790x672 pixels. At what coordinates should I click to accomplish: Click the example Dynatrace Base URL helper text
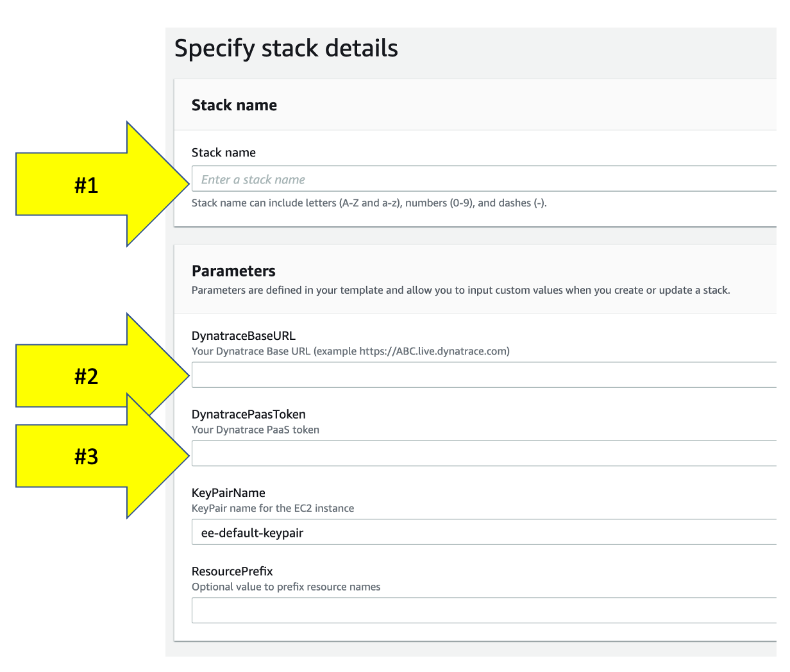click(350, 351)
